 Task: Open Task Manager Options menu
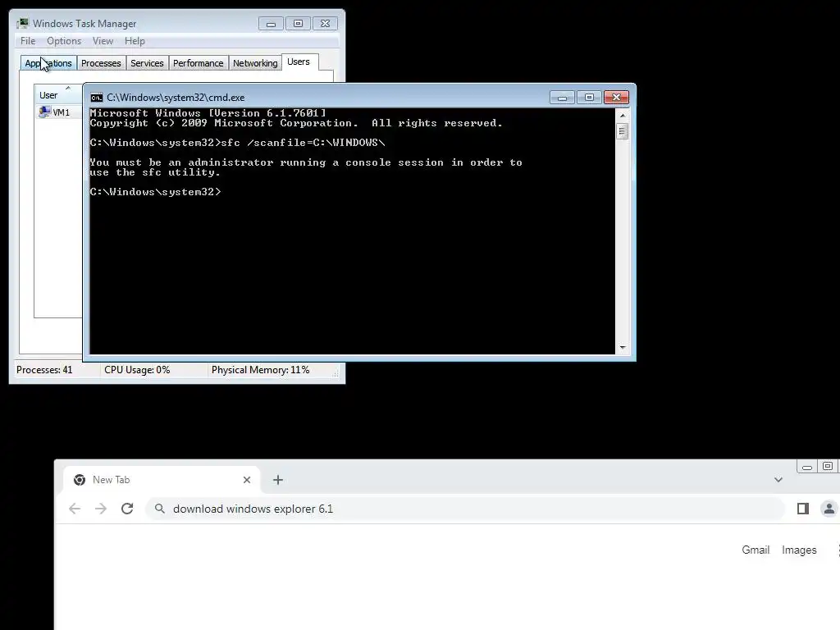(x=64, y=41)
